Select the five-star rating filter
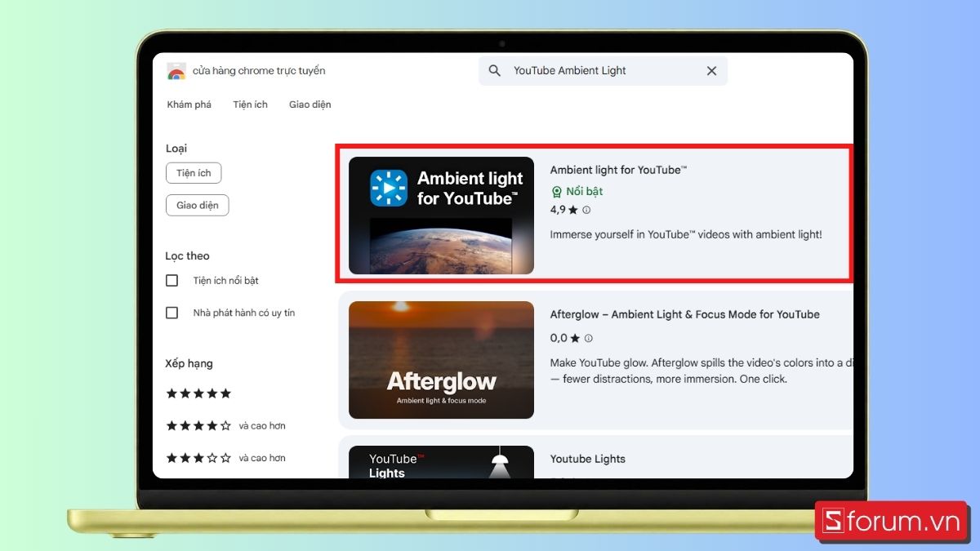Screen dimensions: 980x551 pos(198,393)
